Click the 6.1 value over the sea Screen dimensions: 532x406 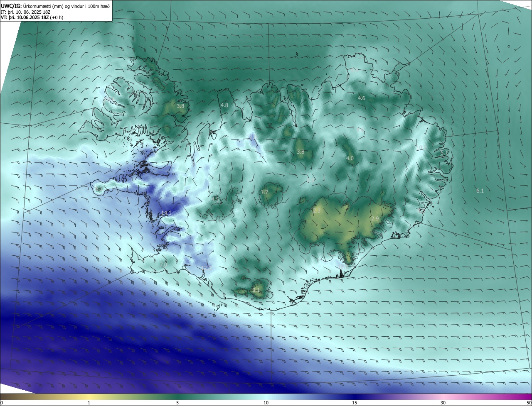[480, 191]
